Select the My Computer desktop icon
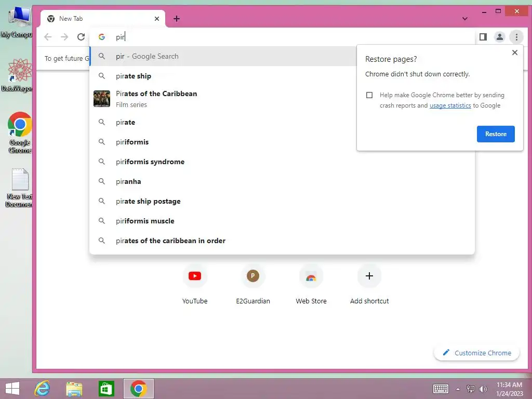 click(17, 23)
